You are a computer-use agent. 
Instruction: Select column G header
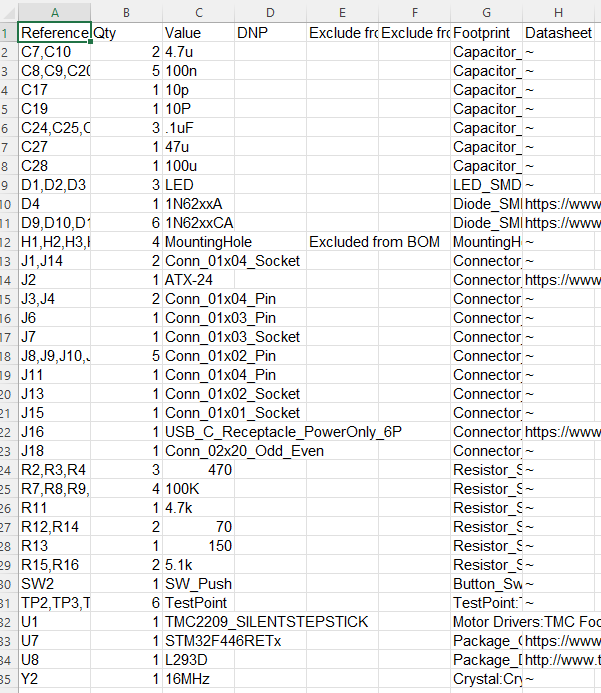(x=486, y=12)
